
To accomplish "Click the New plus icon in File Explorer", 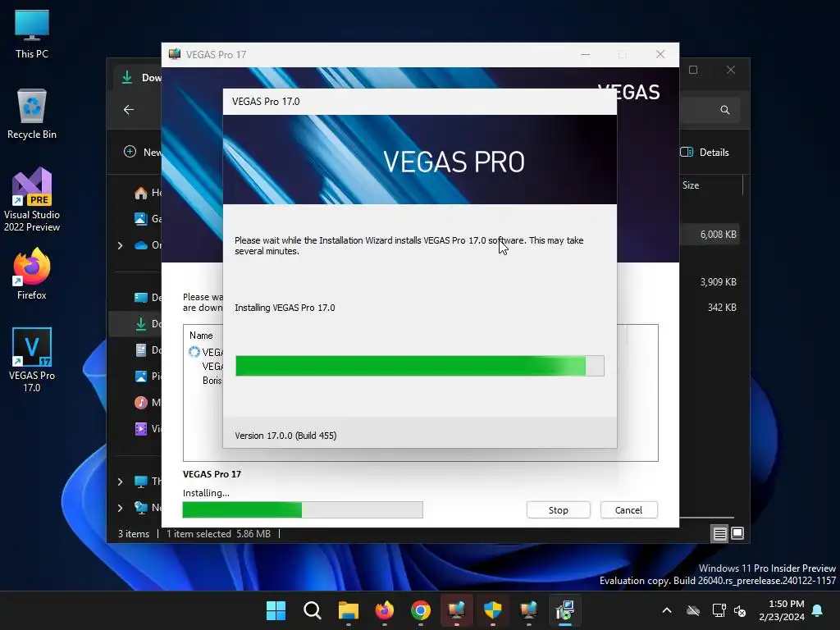I will (x=130, y=152).
